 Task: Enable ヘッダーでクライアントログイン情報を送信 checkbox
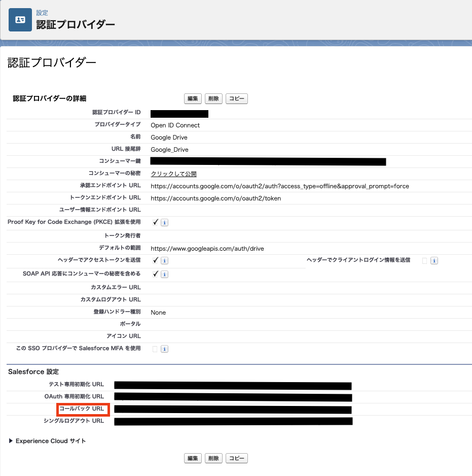(424, 260)
